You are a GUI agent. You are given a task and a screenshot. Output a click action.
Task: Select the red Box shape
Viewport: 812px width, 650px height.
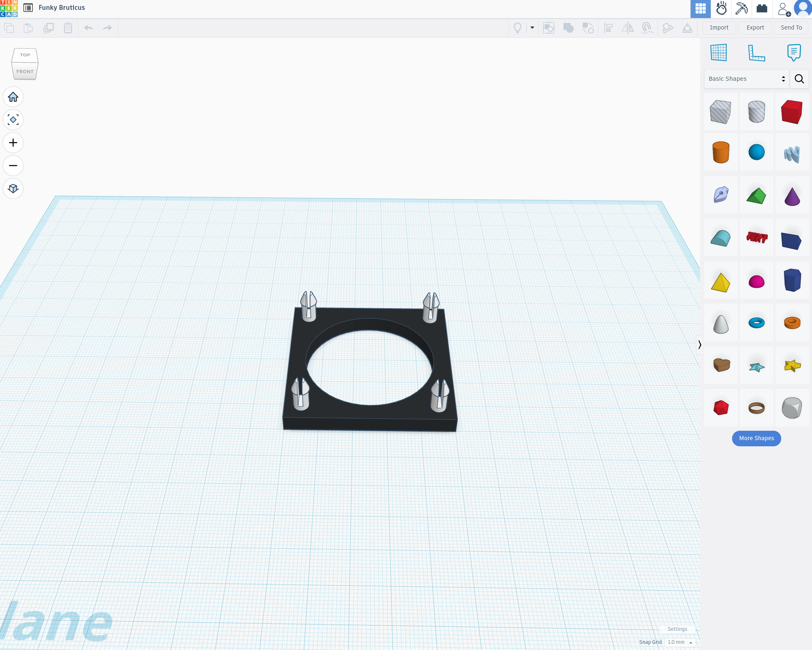pyautogui.click(x=792, y=111)
